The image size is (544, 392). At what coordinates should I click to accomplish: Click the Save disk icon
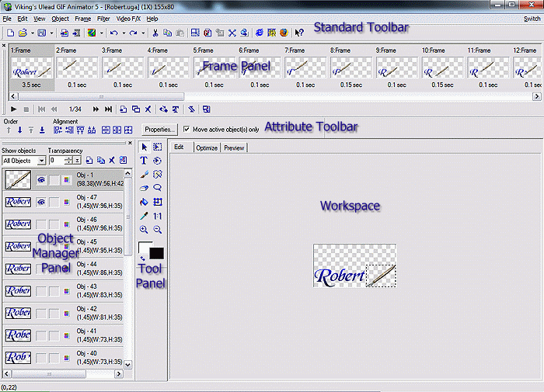(x=40, y=33)
